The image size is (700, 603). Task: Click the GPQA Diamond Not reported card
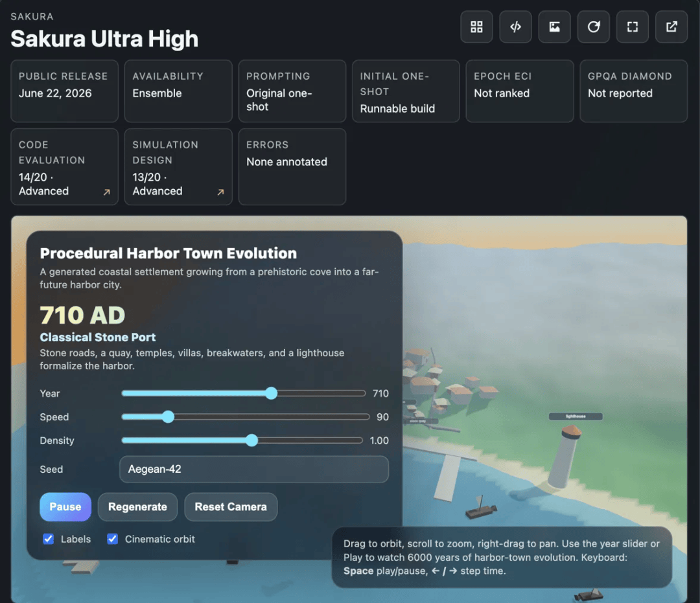coord(633,91)
